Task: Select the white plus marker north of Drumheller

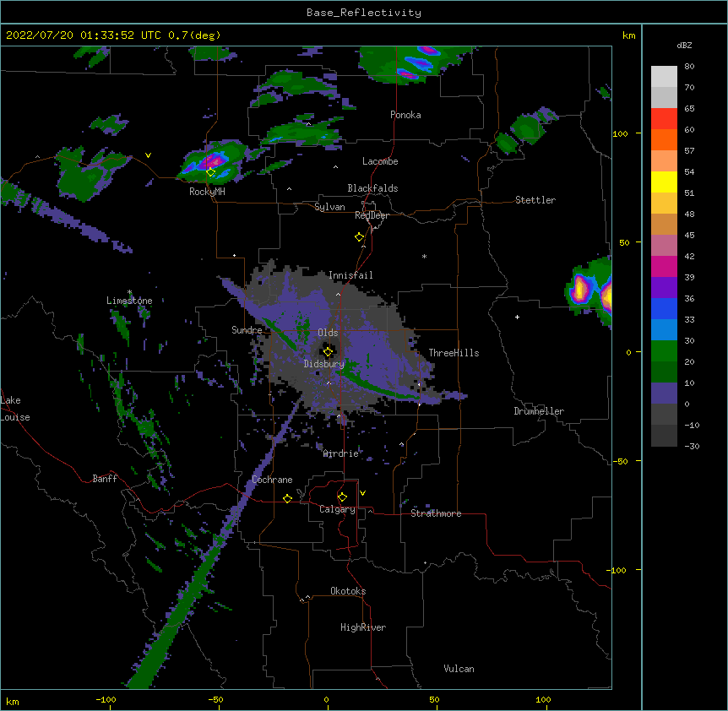Action: point(517,317)
